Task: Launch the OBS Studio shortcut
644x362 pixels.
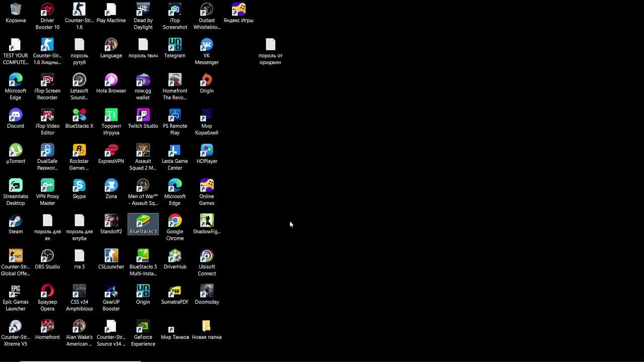Action: 47,260
